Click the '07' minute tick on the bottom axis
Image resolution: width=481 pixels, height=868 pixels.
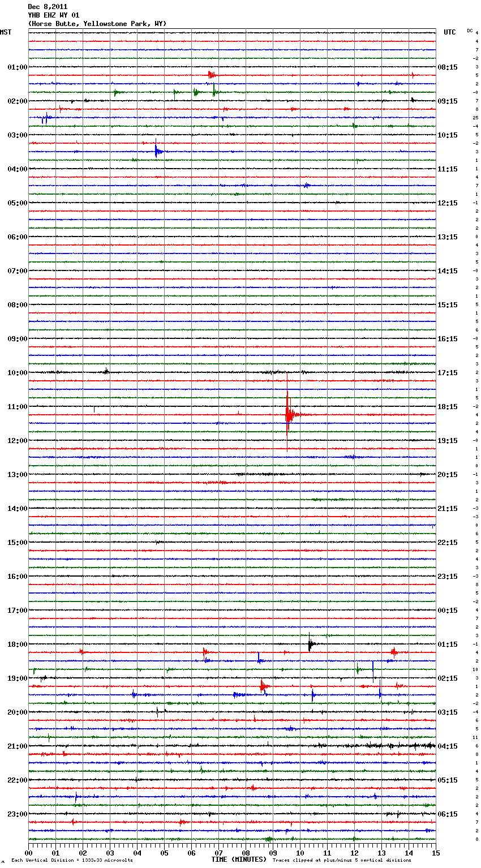(x=218, y=853)
